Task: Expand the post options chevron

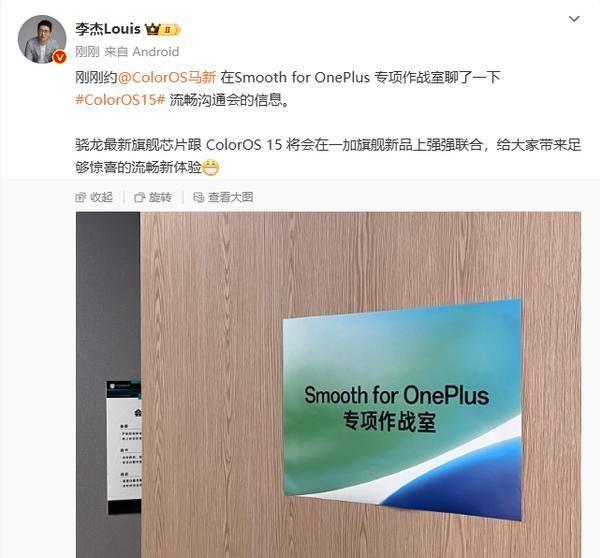Action: click(574, 19)
